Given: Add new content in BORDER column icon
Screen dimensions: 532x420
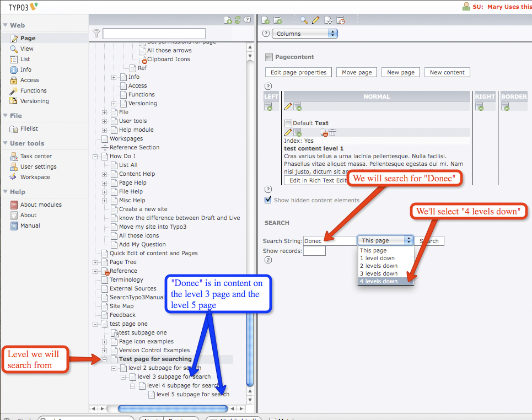Looking at the screenshot, I should pos(506,107).
